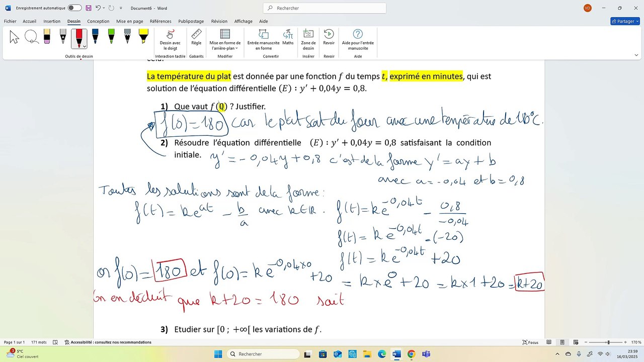Switch to Print Layout view icon
The width and height of the screenshot is (644, 362).
[x=562, y=342]
